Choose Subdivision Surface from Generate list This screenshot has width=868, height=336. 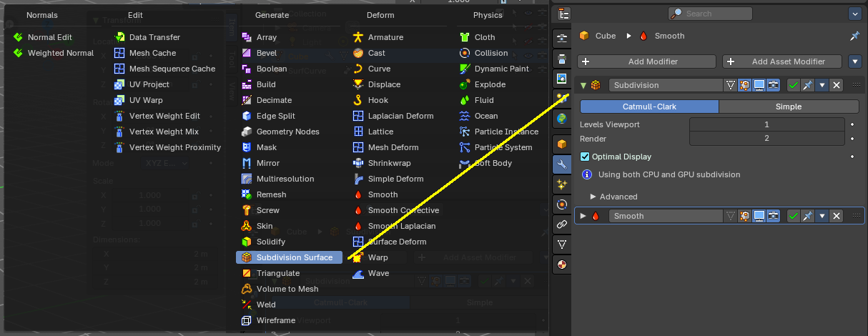tap(289, 257)
